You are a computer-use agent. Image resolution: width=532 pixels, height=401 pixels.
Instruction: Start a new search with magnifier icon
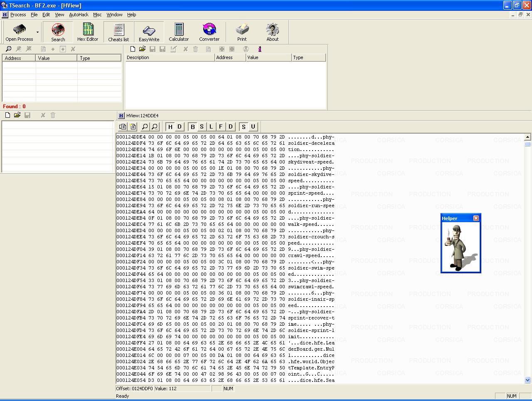8,49
